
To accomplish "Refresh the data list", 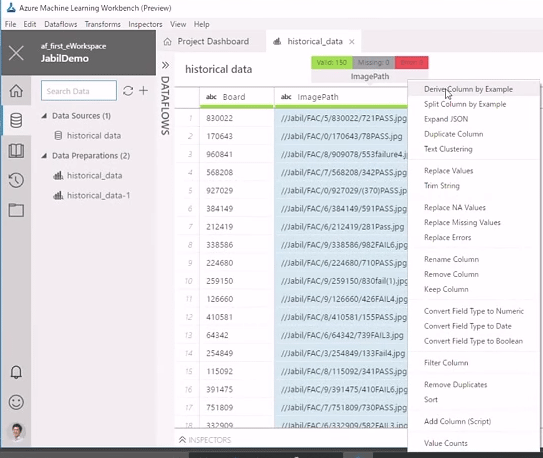I will (128, 91).
